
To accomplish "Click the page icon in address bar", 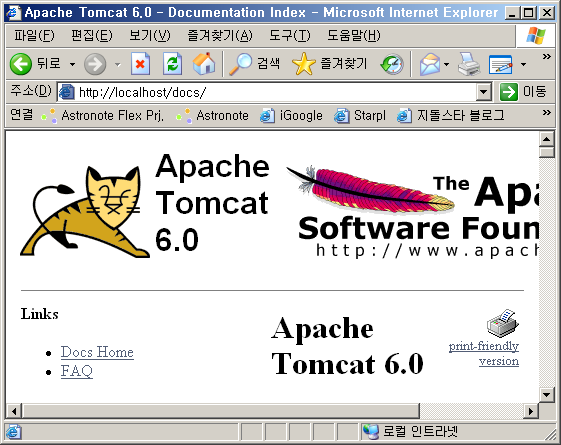I will coord(67,92).
